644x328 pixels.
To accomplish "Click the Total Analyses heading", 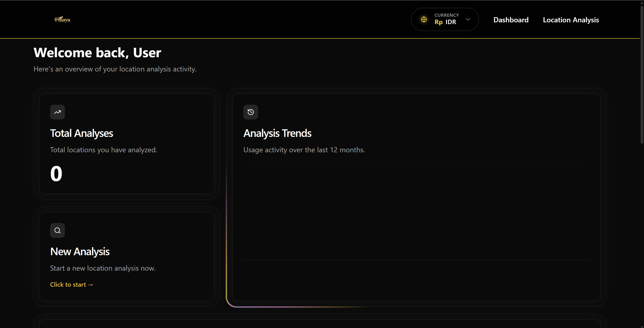I will tap(81, 133).
